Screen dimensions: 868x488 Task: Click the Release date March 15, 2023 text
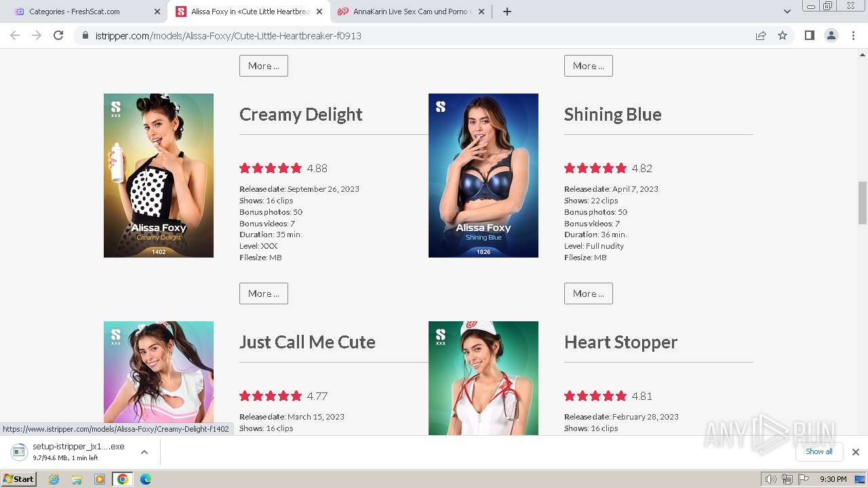point(292,417)
